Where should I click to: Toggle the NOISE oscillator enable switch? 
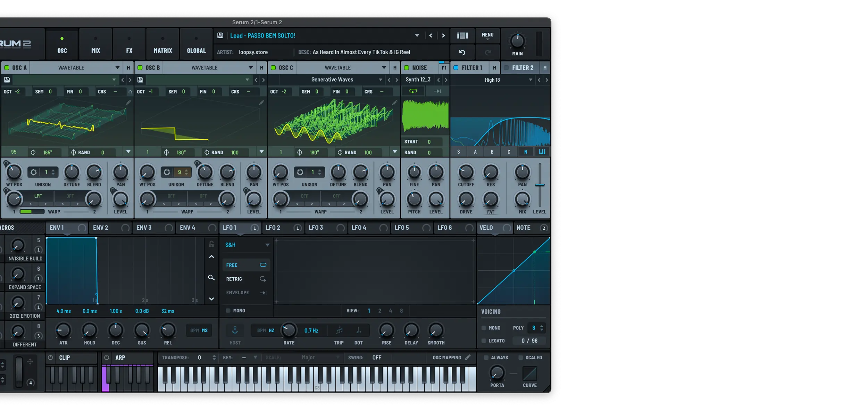point(407,68)
